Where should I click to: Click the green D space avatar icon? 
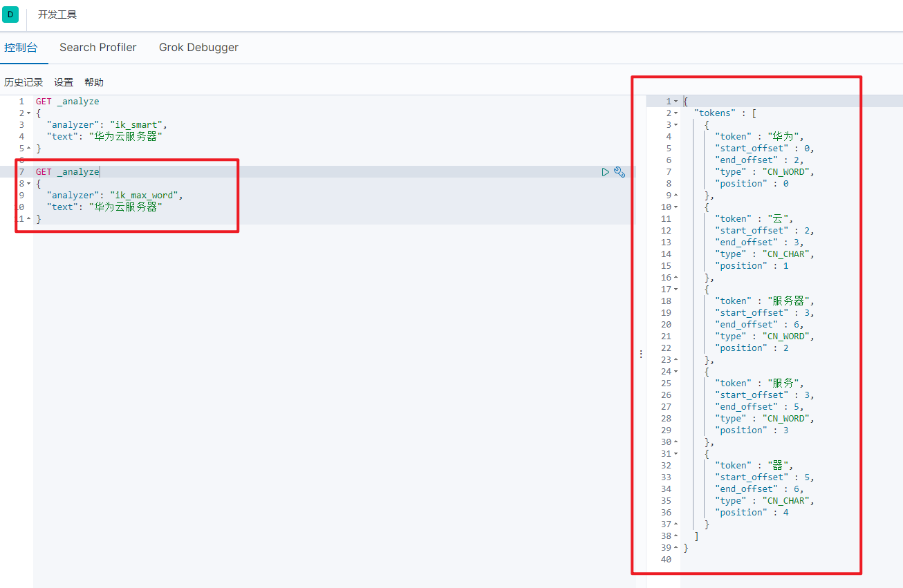point(10,15)
